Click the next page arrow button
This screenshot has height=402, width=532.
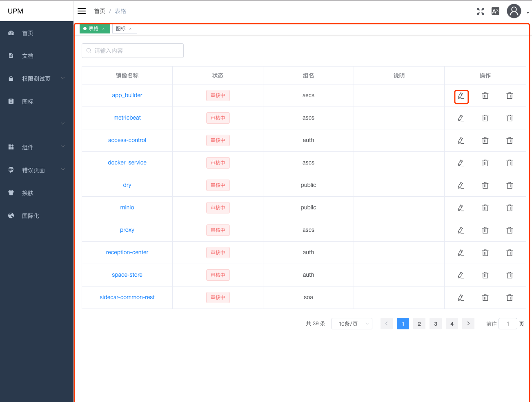point(468,324)
